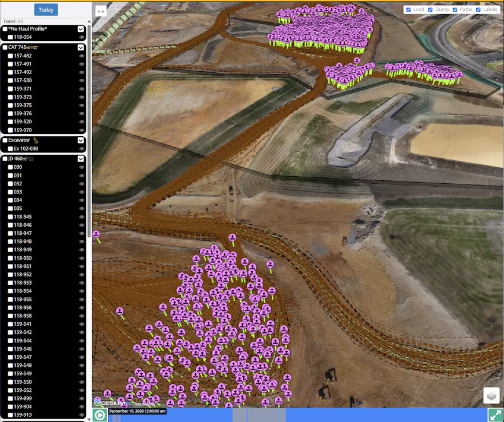This screenshot has width=504, height=422.
Task: Check the 157-482 checkbox
Action: click(10, 56)
